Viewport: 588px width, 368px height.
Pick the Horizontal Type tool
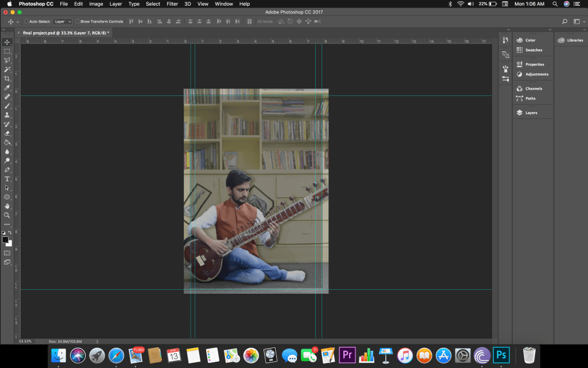tap(7, 179)
